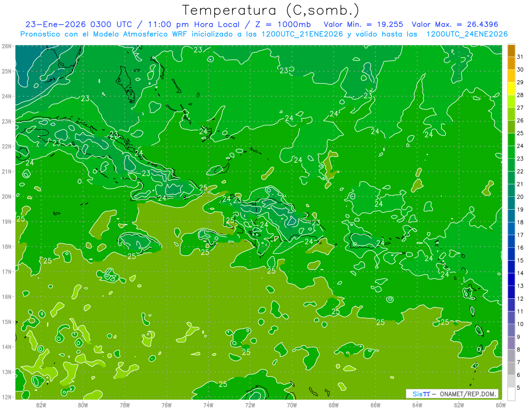This screenshot has height=411, width=532.
Task: Click the '72W' longitude axis label
Action: click(250, 405)
